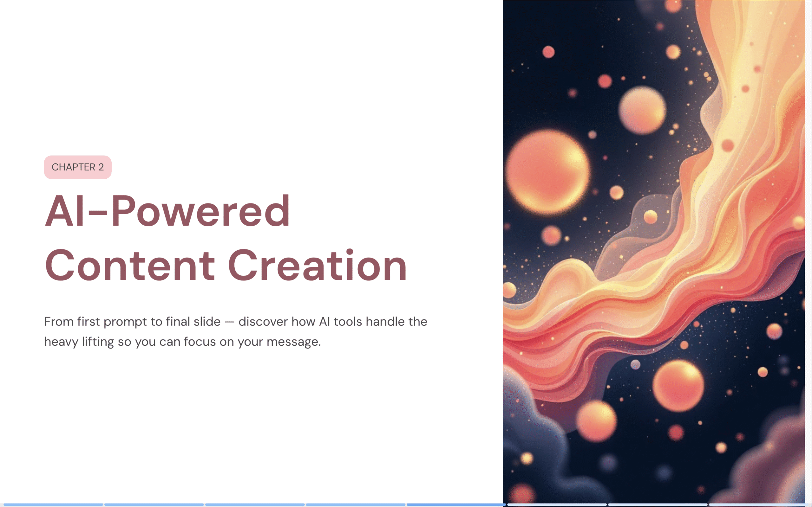Go to the third progress segment
The width and height of the screenshot is (812, 507).
[255, 504]
